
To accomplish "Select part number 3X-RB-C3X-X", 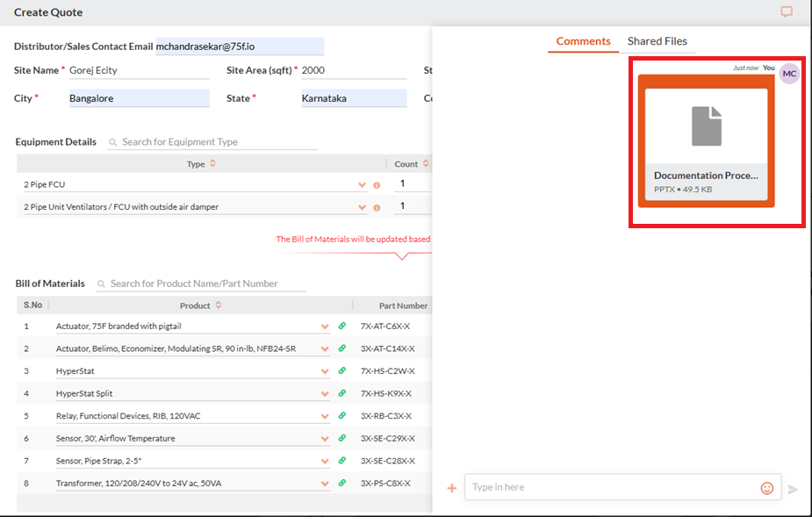I will 385,415.
